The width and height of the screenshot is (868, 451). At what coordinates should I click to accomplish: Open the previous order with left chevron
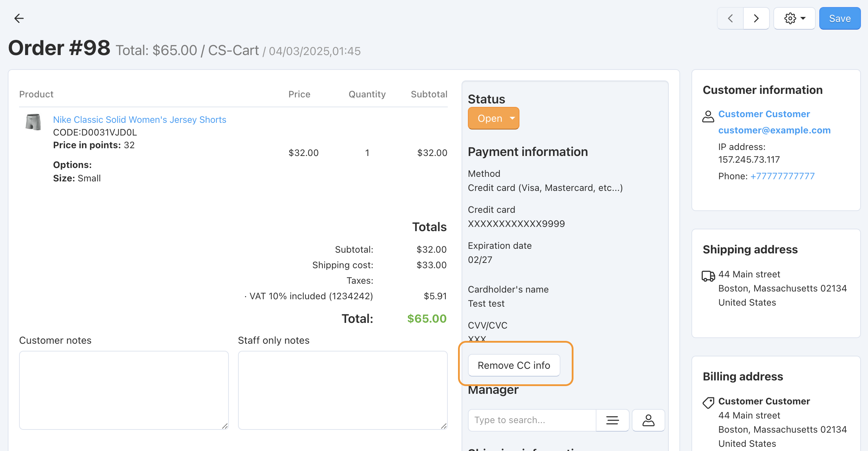pyautogui.click(x=730, y=18)
